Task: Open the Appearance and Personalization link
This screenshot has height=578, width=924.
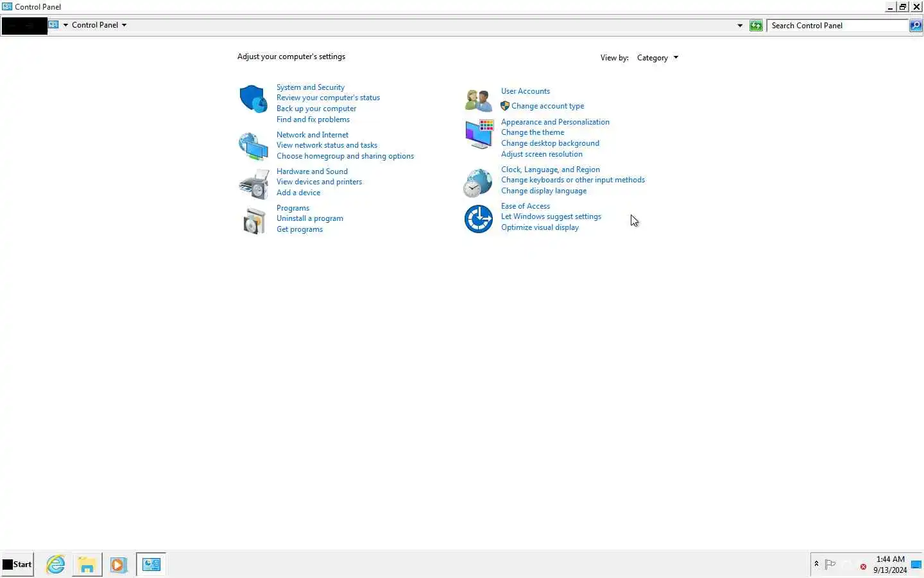Action: pyautogui.click(x=555, y=122)
